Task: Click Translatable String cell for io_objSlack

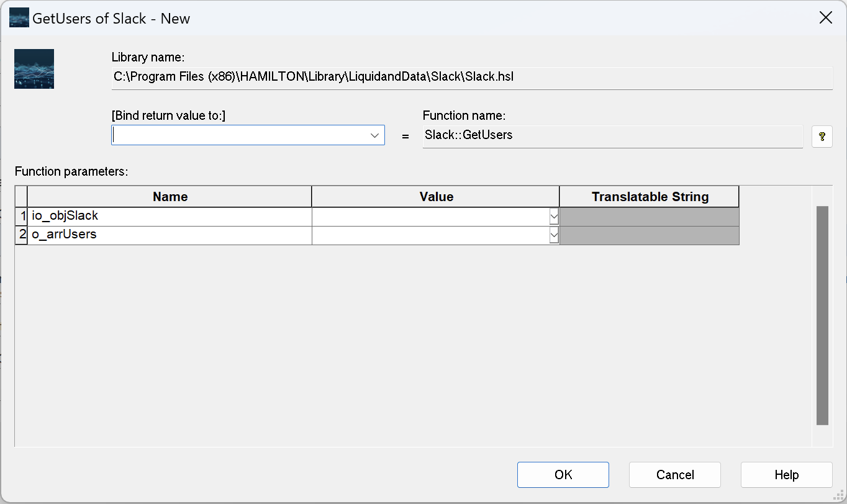Action: 650,217
